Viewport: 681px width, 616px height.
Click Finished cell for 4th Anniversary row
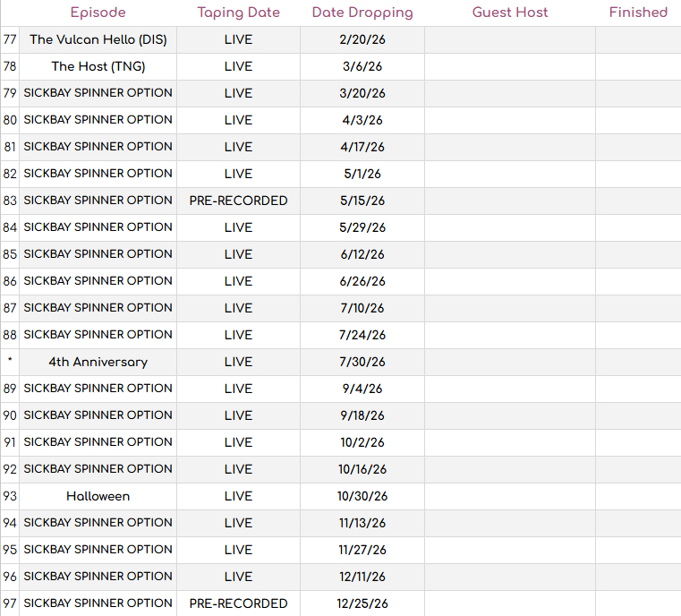coord(638,362)
